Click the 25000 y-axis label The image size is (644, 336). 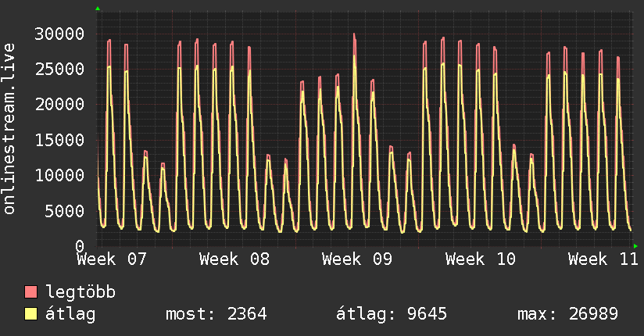[x=59, y=69]
